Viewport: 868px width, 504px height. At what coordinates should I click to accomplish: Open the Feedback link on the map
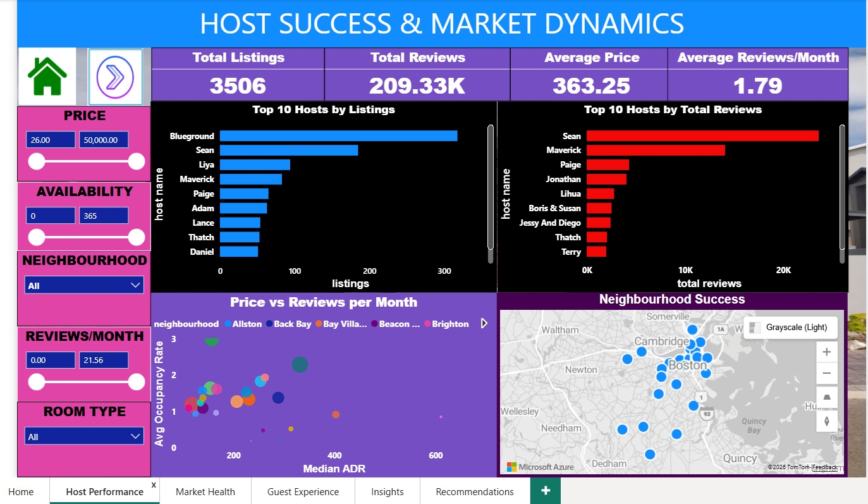pos(825,467)
